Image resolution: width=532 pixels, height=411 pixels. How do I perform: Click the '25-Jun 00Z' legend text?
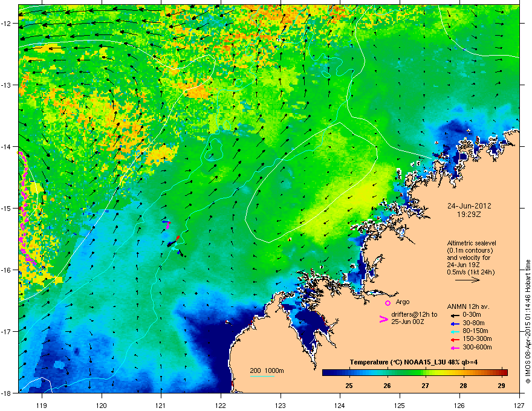407,322
